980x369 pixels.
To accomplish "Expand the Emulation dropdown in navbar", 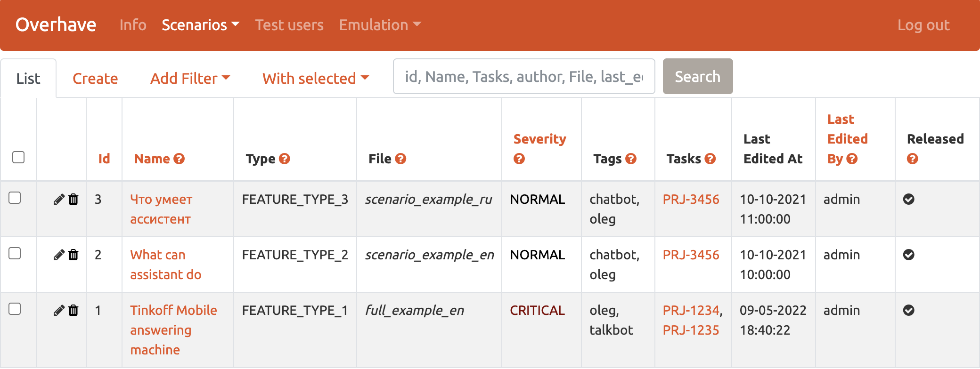I will click(380, 25).
